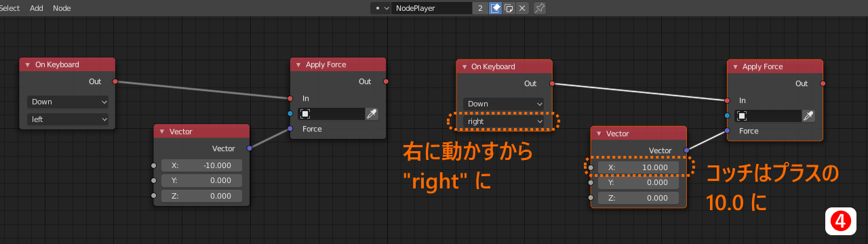
Task: Click the Out socket of left On Keyboard
Action: coord(115,81)
